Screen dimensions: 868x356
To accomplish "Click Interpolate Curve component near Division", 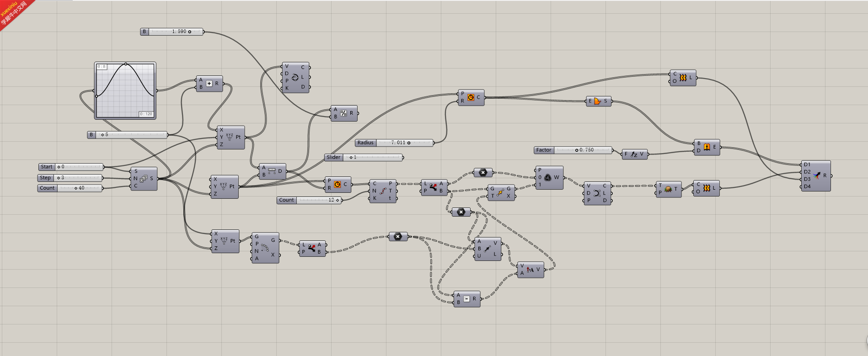I will coord(295,78).
